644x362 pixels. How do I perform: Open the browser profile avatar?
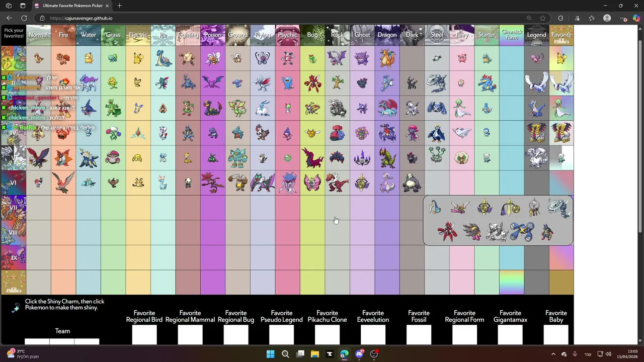607,18
